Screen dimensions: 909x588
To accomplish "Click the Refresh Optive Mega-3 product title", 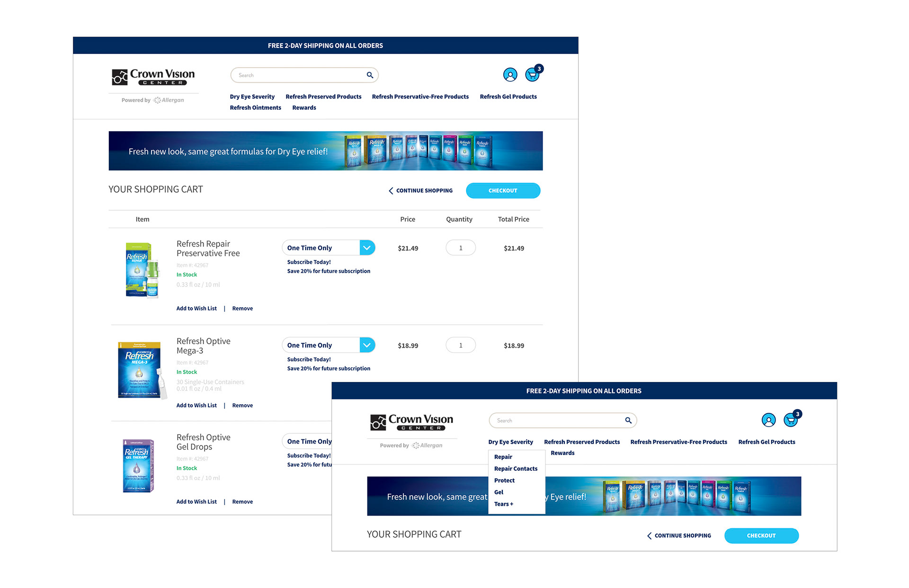I will tap(203, 346).
